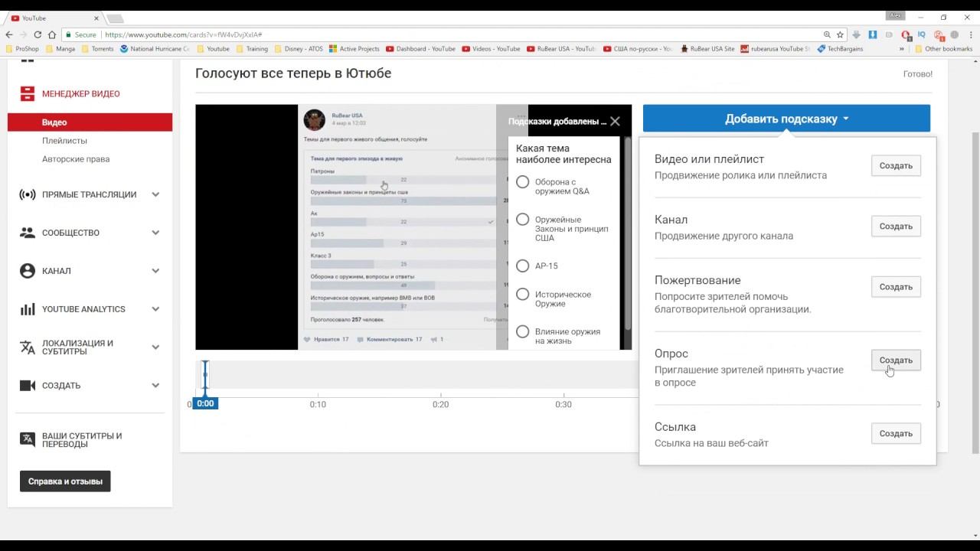Click the zoom magnifier icon in address bar

827,34
